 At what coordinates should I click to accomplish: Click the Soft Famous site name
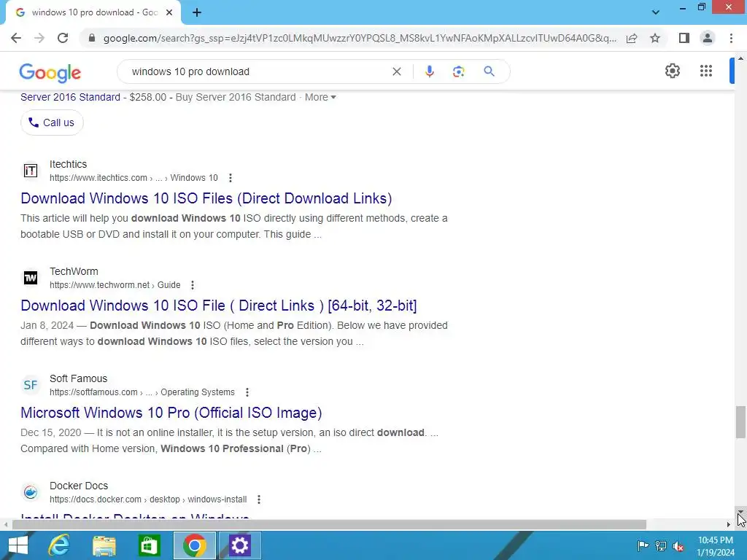79,378
